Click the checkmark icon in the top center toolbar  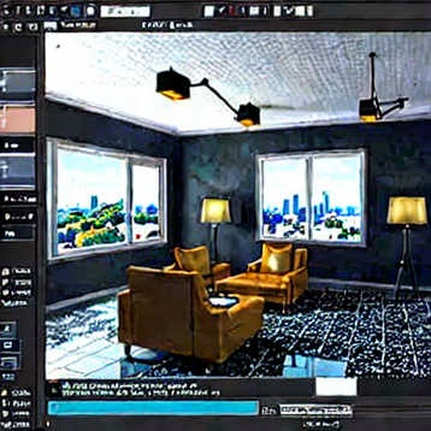point(221,11)
